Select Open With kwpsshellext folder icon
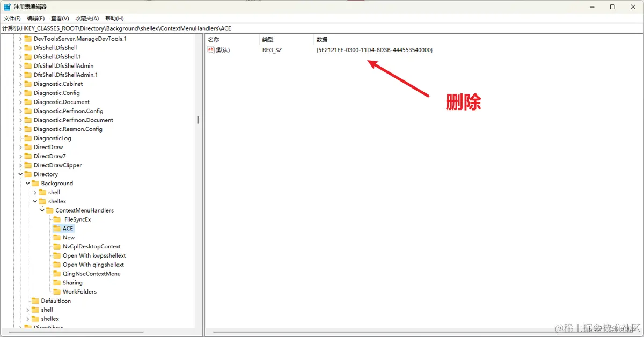 [x=57, y=255]
